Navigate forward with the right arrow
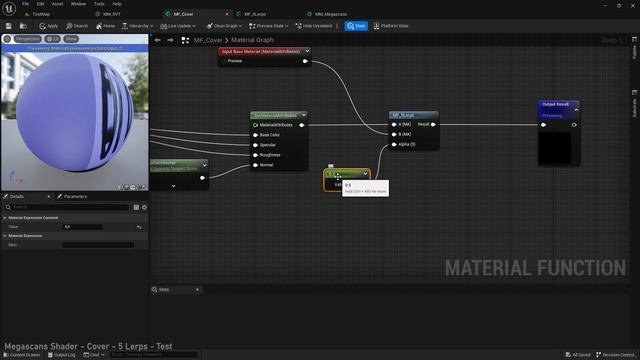The height and width of the screenshot is (360, 640). pos(170,40)
